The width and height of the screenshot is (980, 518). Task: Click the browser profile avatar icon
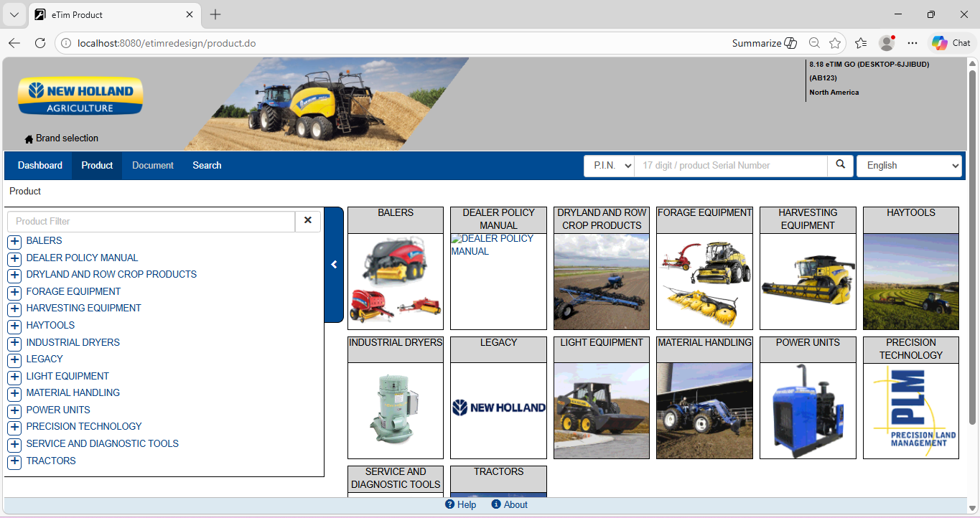887,43
